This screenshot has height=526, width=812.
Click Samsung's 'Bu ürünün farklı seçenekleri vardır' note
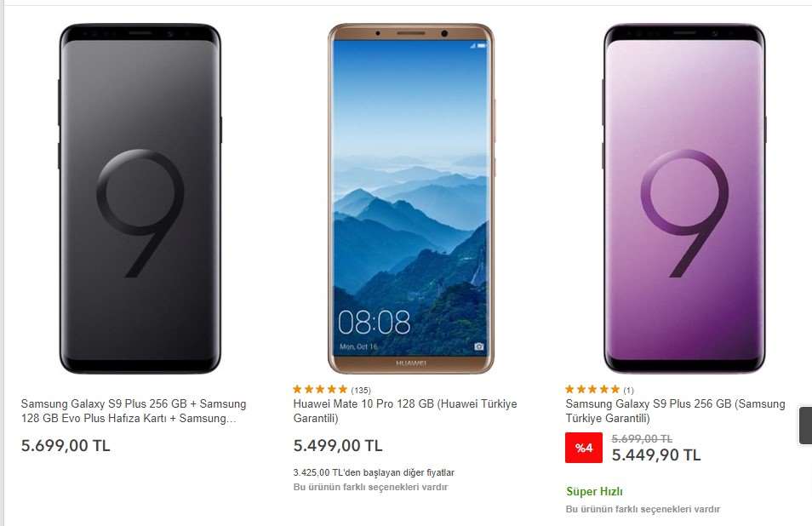[x=643, y=510]
